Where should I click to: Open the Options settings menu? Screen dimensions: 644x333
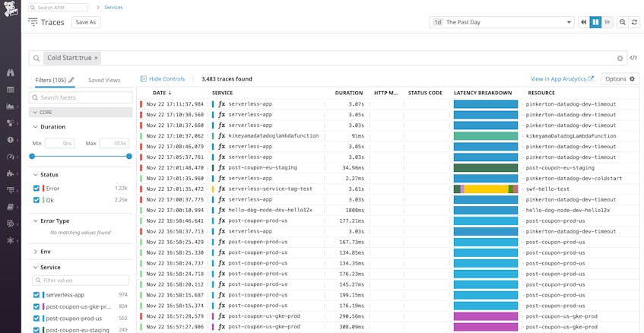(x=620, y=79)
